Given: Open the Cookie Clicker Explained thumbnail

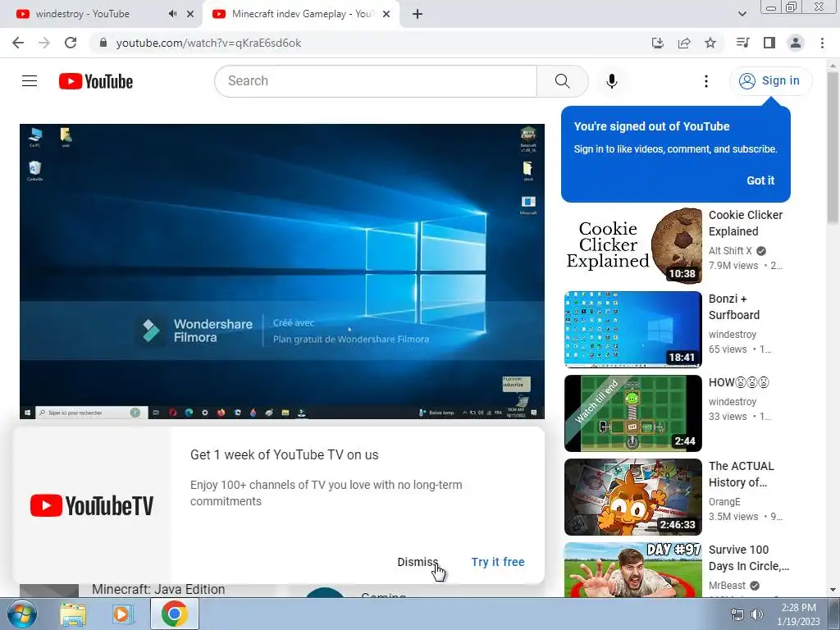Looking at the screenshot, I should pos(632,246).
